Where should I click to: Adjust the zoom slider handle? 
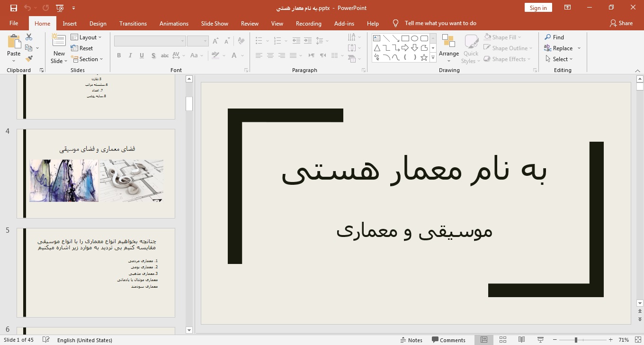pyautogui.click(x=576, y=340)
